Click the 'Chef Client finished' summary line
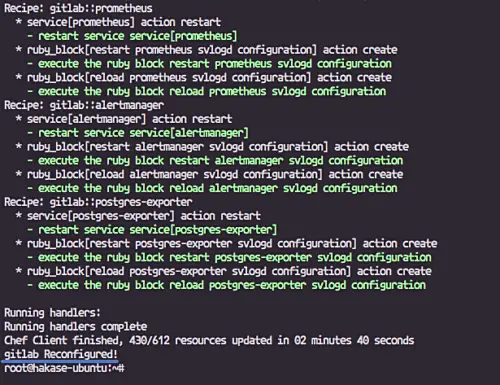 tap(209, 340)
